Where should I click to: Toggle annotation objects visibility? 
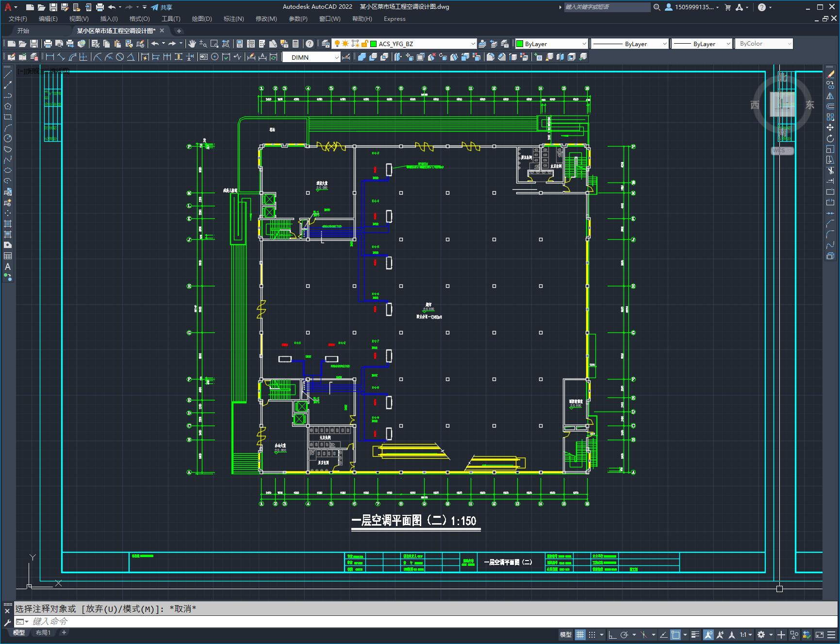pyautogui.click(x=708, y=635)
